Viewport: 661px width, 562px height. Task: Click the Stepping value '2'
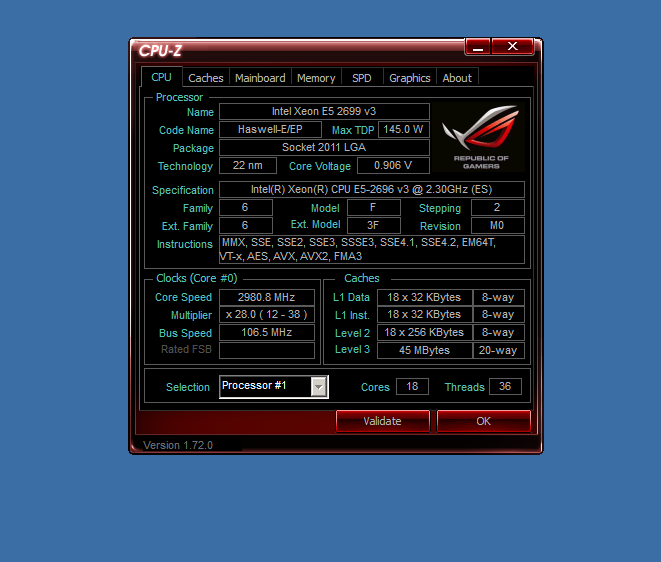(497, 207)
